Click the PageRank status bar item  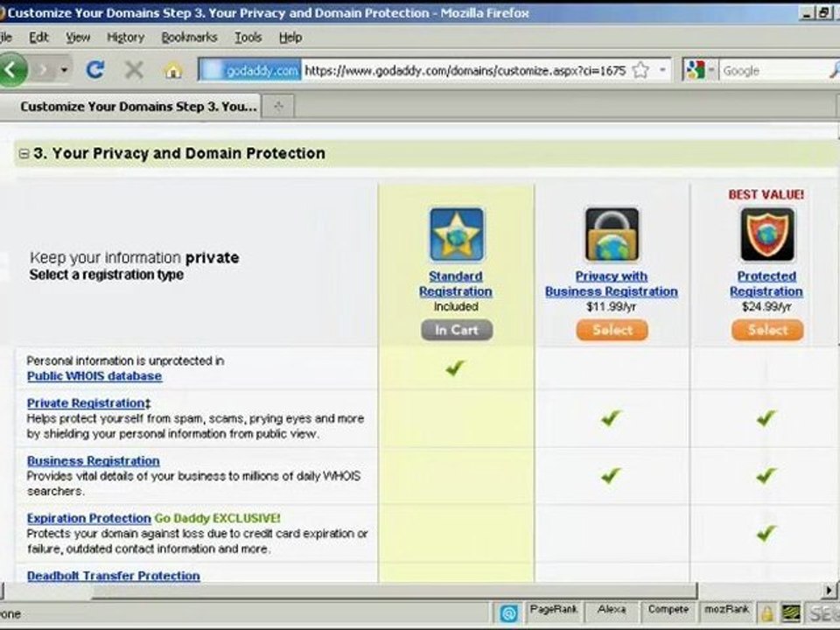tap(553, 610)
